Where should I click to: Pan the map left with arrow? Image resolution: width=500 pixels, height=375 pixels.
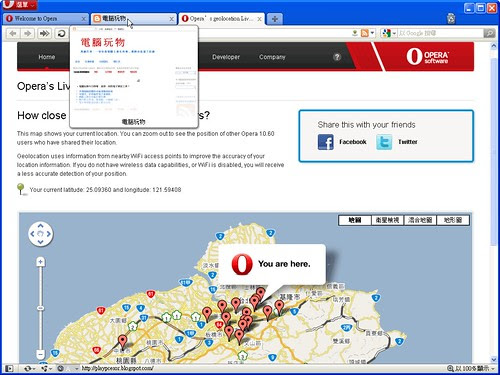coord(32,234)
